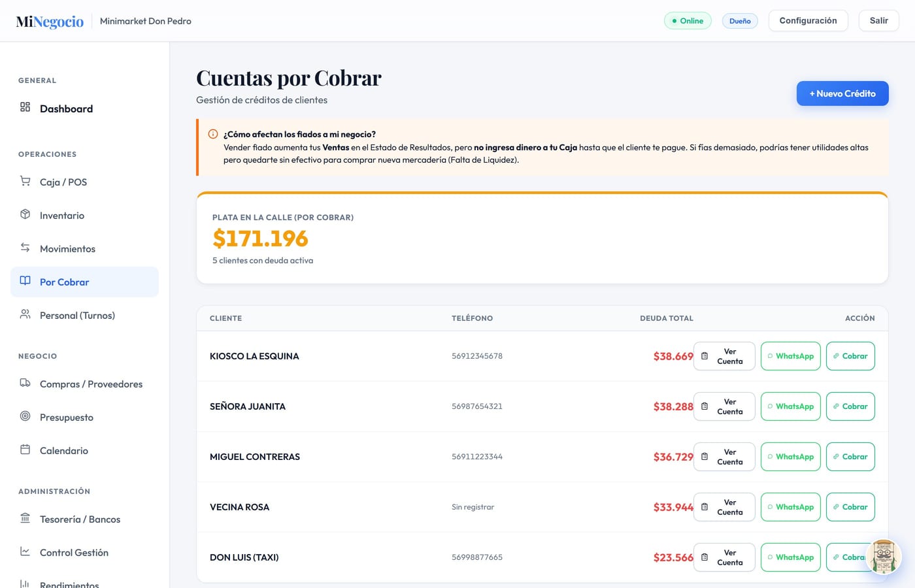Click Cobrar for Kiosco La Esquina
915x588 pixels.
pyautogui.click(x=850, y=356)
